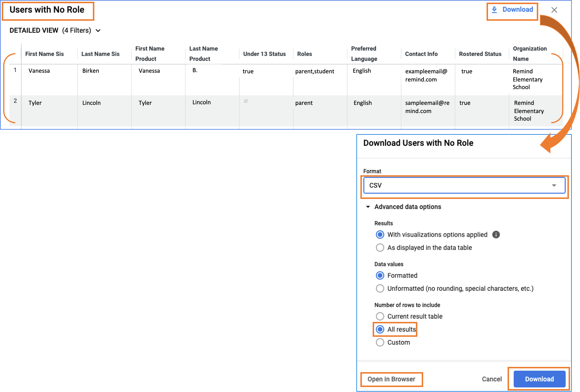Image resolution: width=580 pixels, height=392 pixels.
Task: Click Lincoln in Last Name Product column
Action: pos(202,102)
